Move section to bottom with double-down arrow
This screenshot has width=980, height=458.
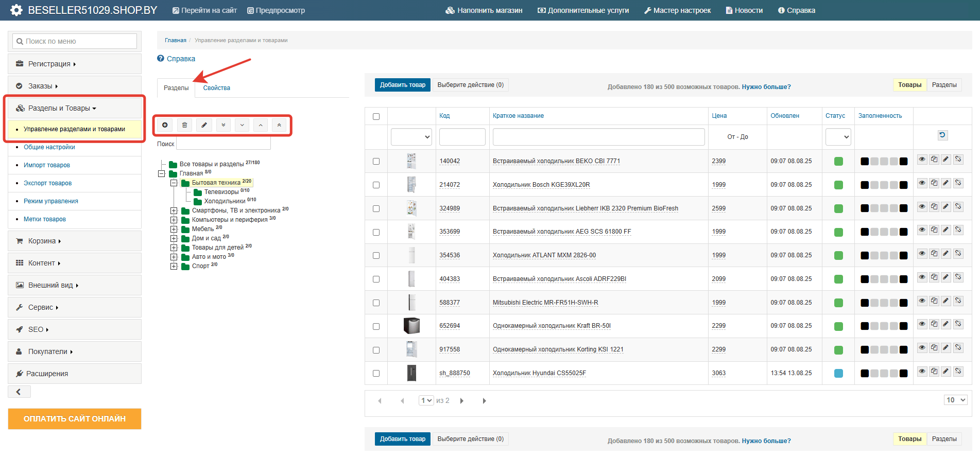point(223,125)
